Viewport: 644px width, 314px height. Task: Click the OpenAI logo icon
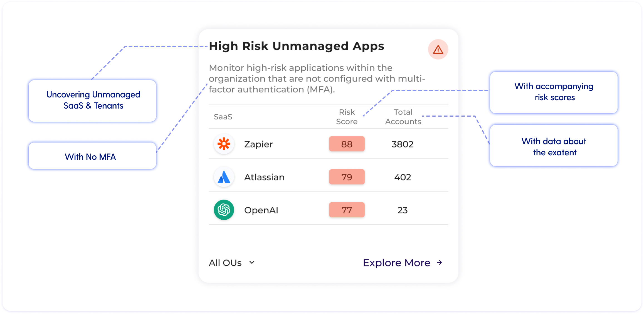224,210
